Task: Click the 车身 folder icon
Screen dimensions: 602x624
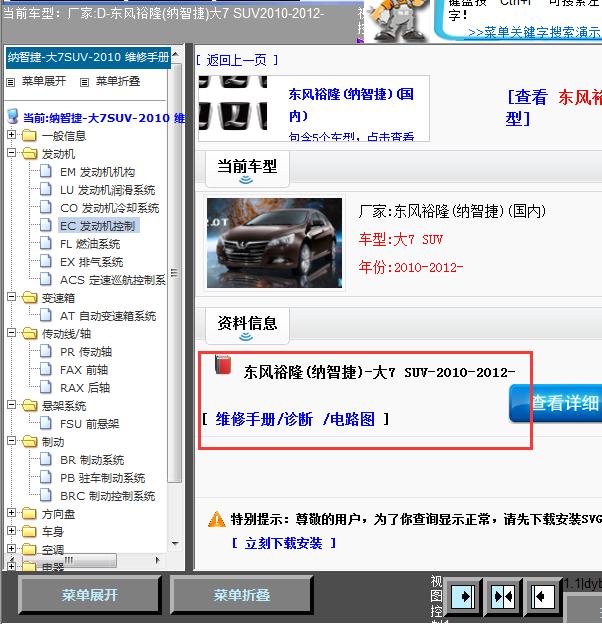Action: click(29, 531)
